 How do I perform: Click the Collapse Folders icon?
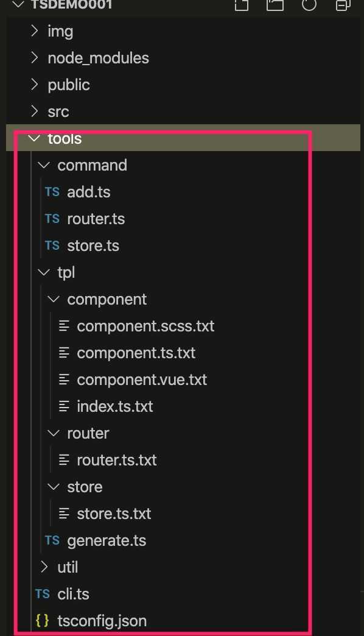pos(343,4)
